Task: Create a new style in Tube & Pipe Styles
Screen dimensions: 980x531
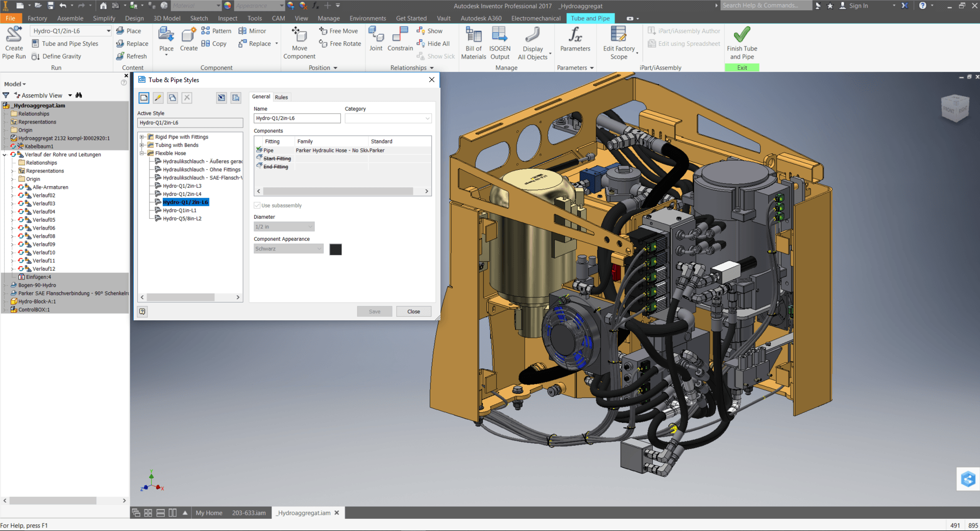Action: pos(143,97)
